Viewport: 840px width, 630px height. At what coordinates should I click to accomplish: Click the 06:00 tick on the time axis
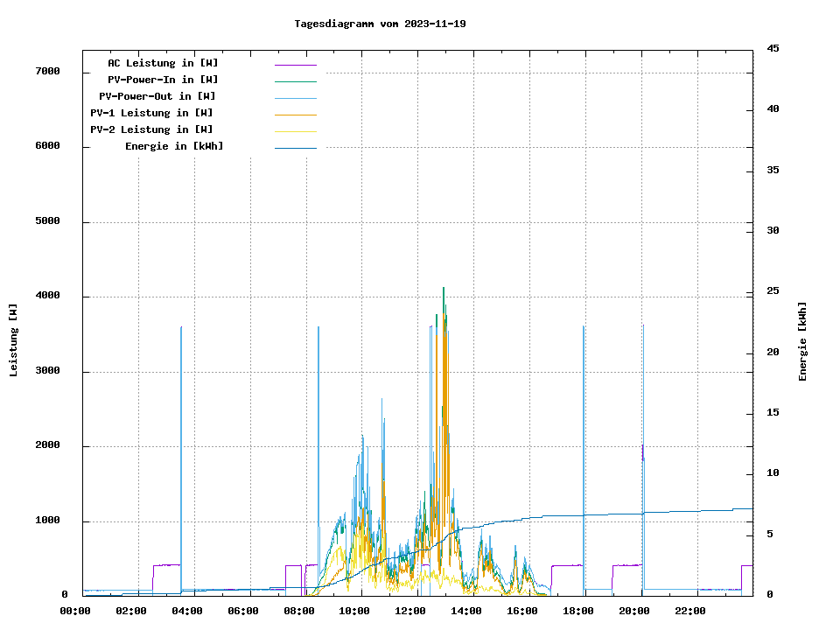[x=242, y=611]
